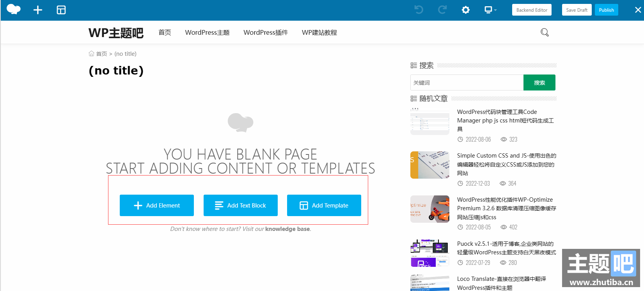This screenshot has width=644, height=291.
Task: Click the 364 view count
Action: click(x=512, y=183)
